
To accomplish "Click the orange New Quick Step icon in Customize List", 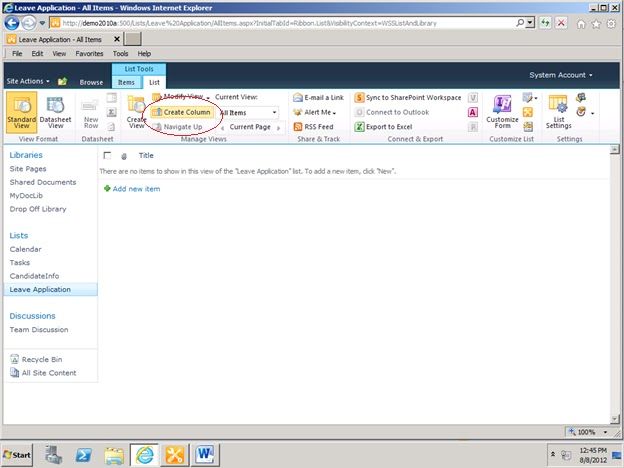I will pos(528,112).
